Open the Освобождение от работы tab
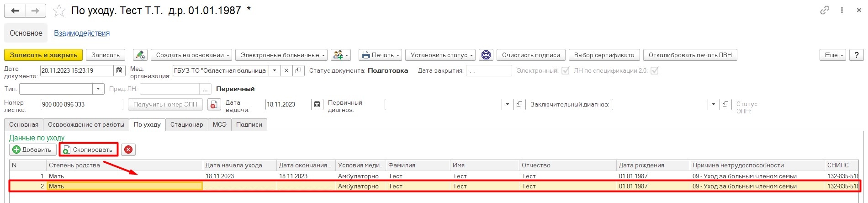 point(86,124)
